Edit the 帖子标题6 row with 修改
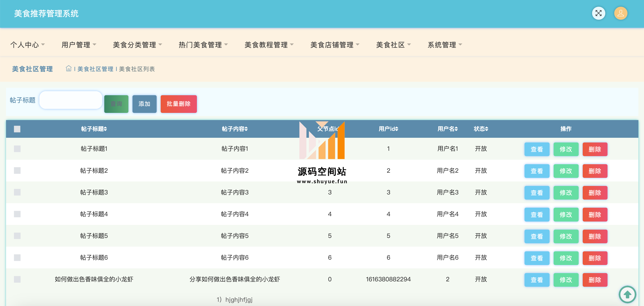The image size is (644, 306). pos(566,258)
